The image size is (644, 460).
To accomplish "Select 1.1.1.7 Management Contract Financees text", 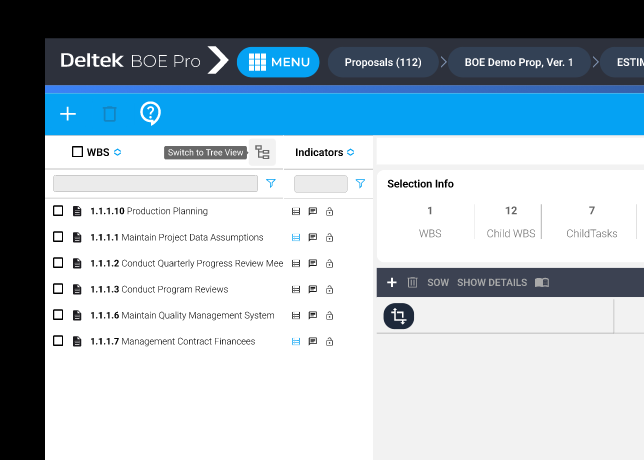I will click(173, 341).
